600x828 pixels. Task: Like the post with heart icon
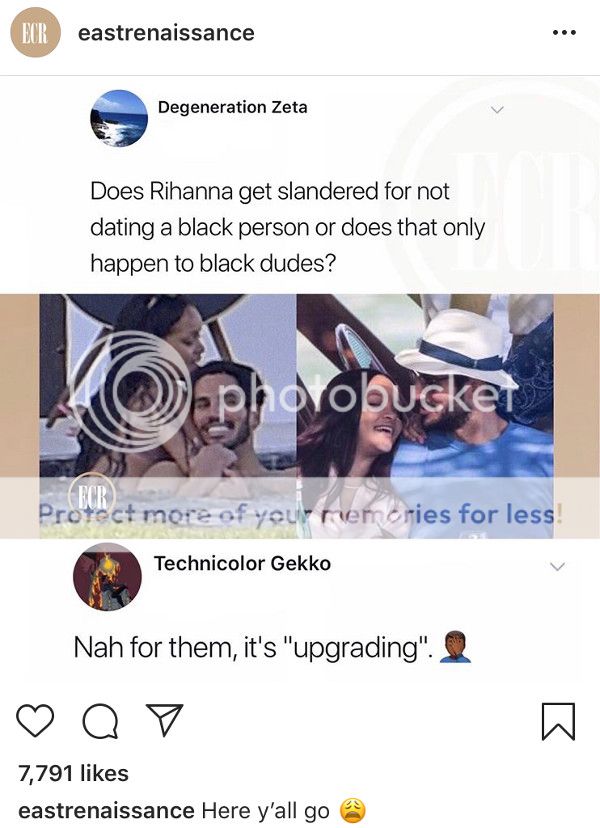[35, 720]
